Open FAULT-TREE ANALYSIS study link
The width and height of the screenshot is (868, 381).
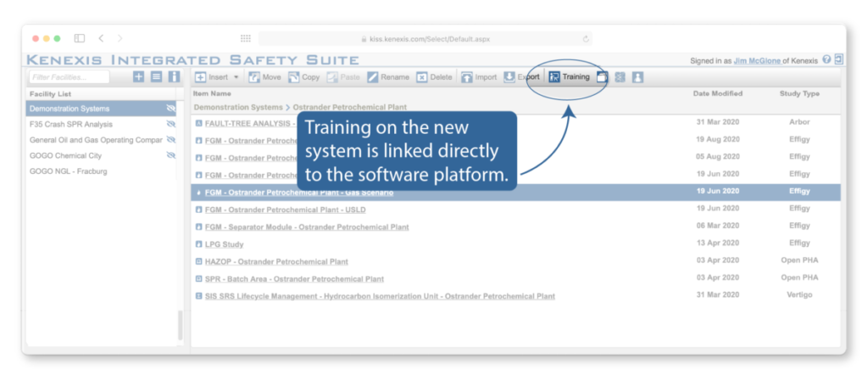[x=251, y=124]
